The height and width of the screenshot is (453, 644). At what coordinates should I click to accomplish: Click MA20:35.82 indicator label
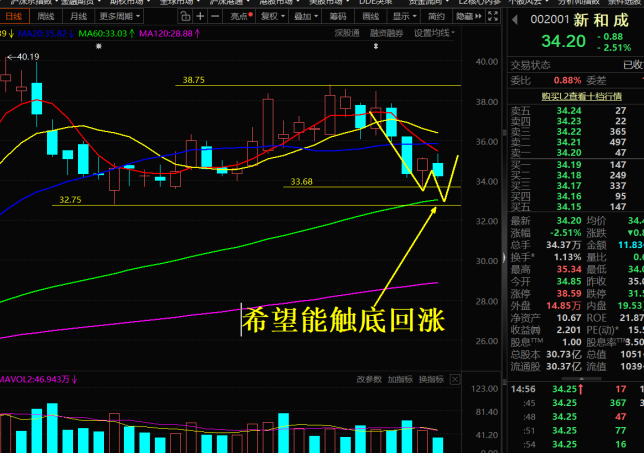46,33
